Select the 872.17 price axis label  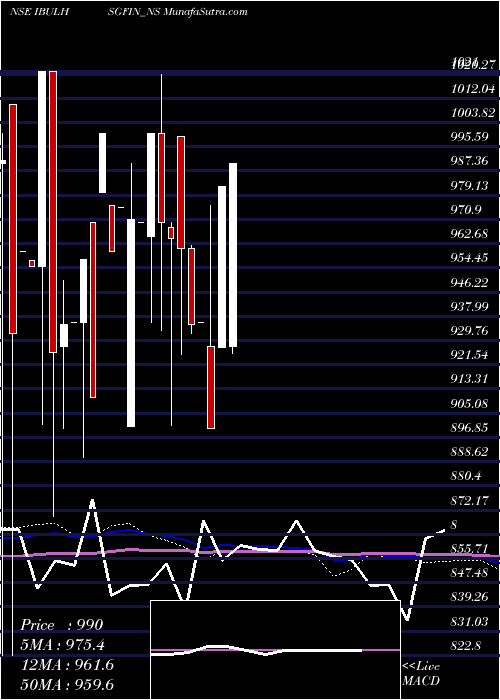click(x=470, y=501)
